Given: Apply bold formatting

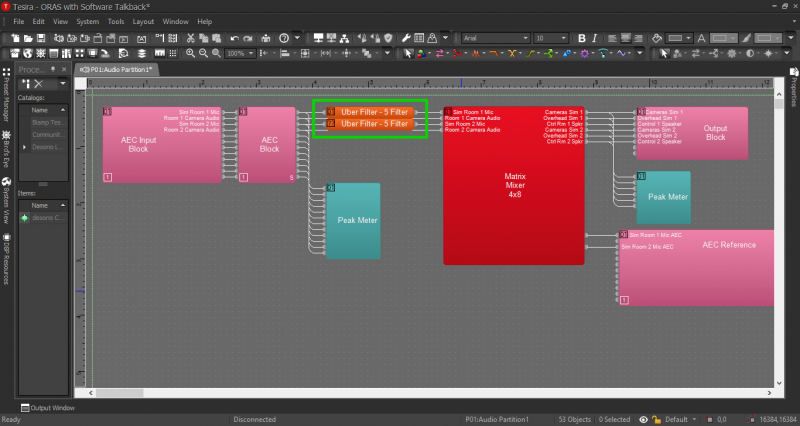Looking at the screenshot, I should click(x=582, y=38).
